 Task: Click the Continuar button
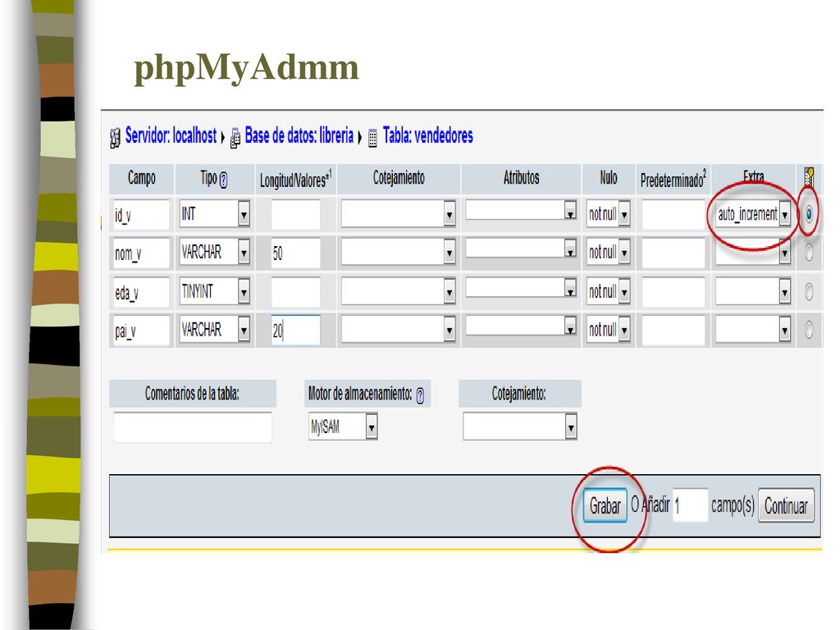[x=786, y=504]
